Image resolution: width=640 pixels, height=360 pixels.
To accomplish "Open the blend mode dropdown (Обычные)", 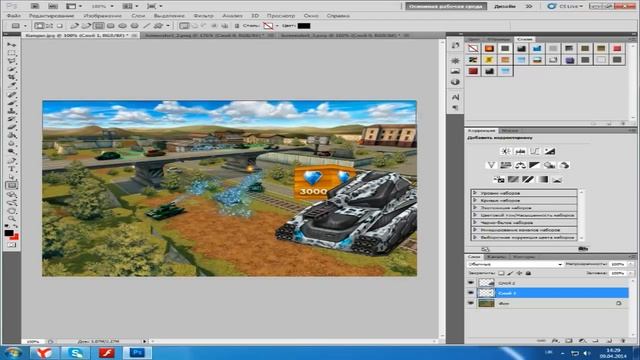I will click(x=515, y=264).
